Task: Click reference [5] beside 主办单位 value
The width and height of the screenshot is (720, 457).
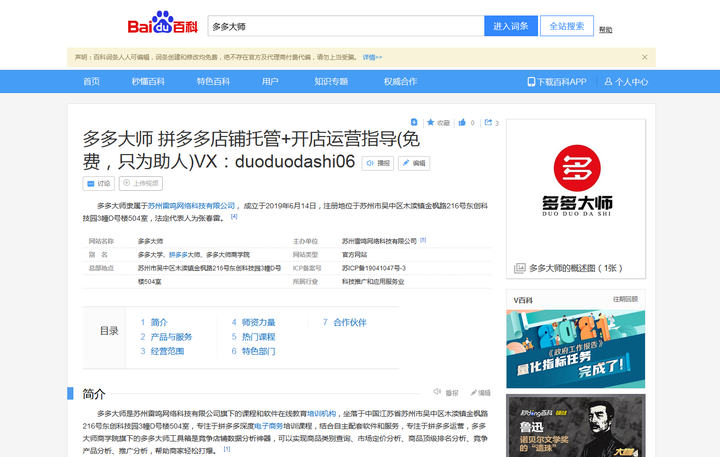Action: pyautogui.click(x=423, y=240)
